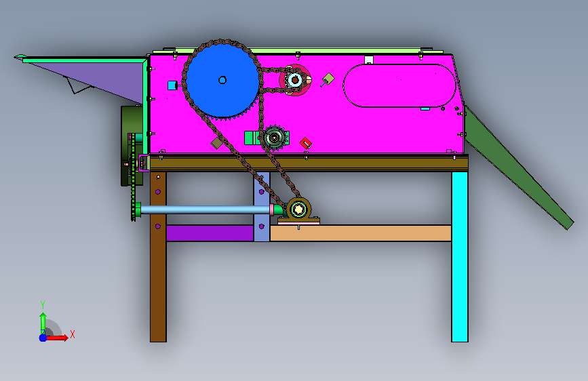
Task: Select the cyan right support leg
Action: click(x=459, y=256)
